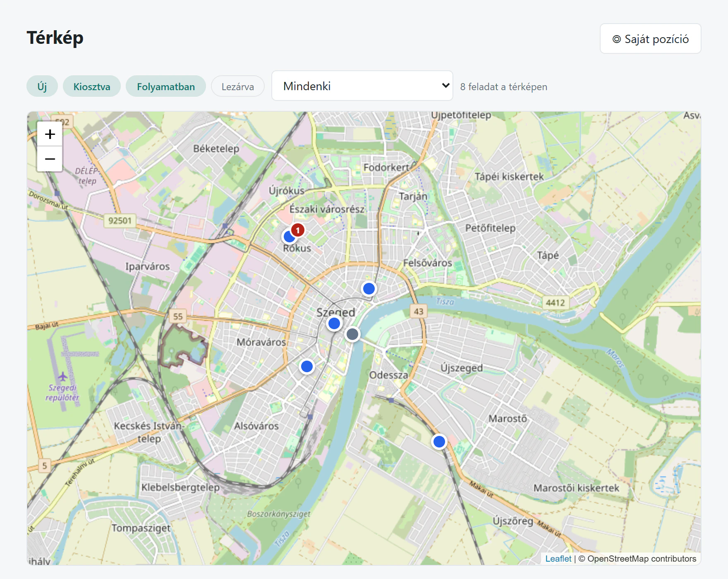Screen dimensions: 728x579
Task: Select the gray marker by the Tisza bridge
Action: tap(352, 334)
